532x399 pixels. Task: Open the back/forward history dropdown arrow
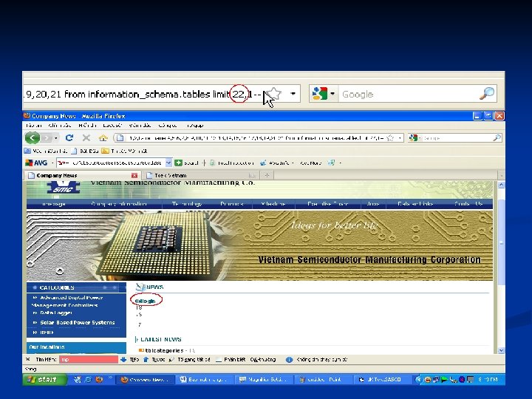(56, 138)
